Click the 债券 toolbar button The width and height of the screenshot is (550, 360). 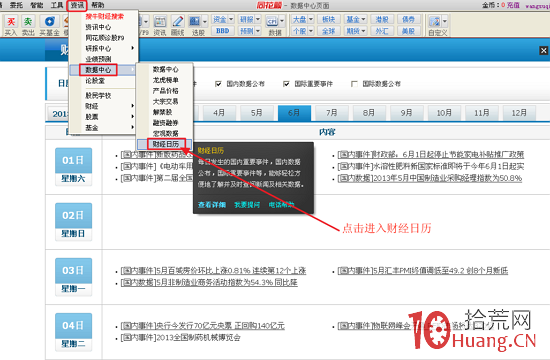[x=408, y=19]
